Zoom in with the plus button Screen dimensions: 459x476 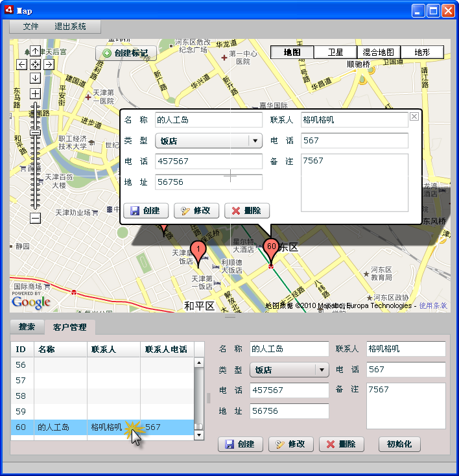click(35, 94)
